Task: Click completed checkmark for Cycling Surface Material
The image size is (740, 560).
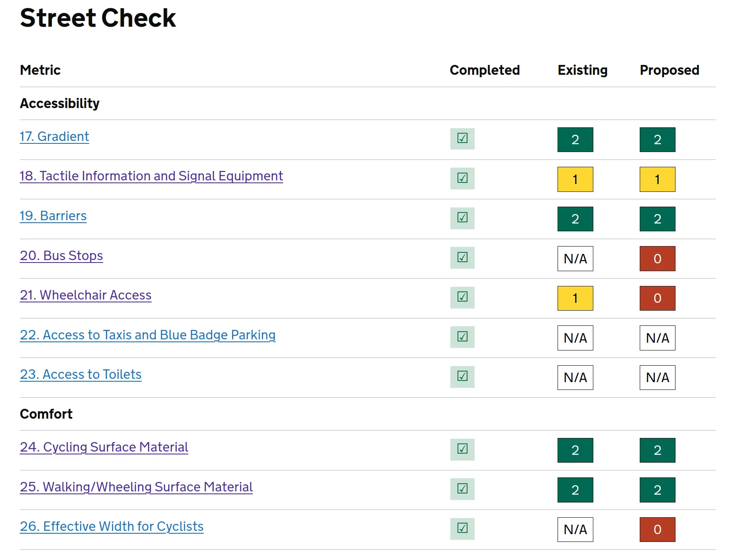Action: click(x=462, y=449)
